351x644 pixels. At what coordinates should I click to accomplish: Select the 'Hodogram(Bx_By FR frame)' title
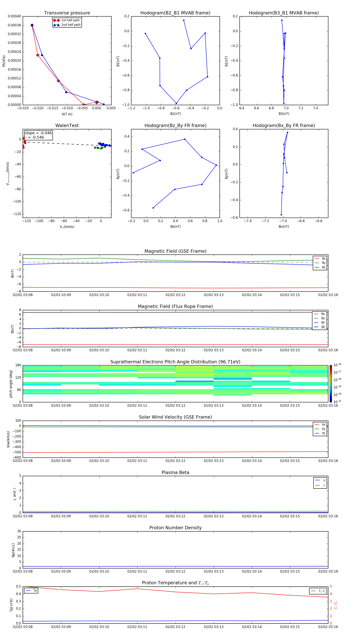tap(284, 125)
